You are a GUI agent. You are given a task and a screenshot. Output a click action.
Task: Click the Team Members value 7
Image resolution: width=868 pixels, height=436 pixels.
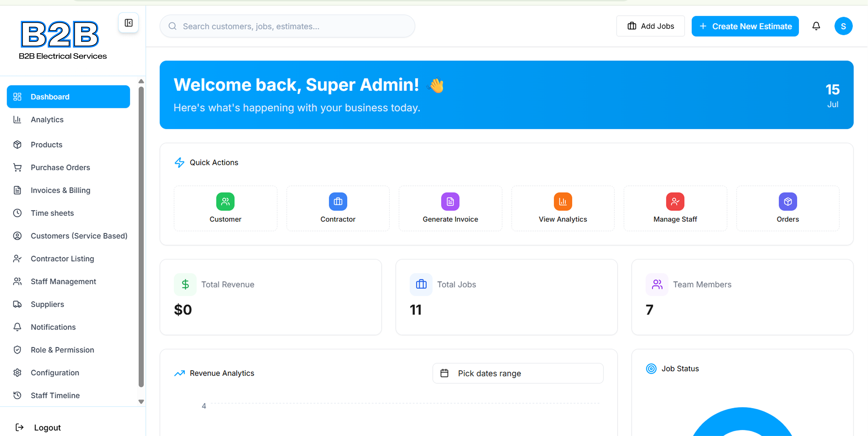pyautogui.click(x=649, y=310)
